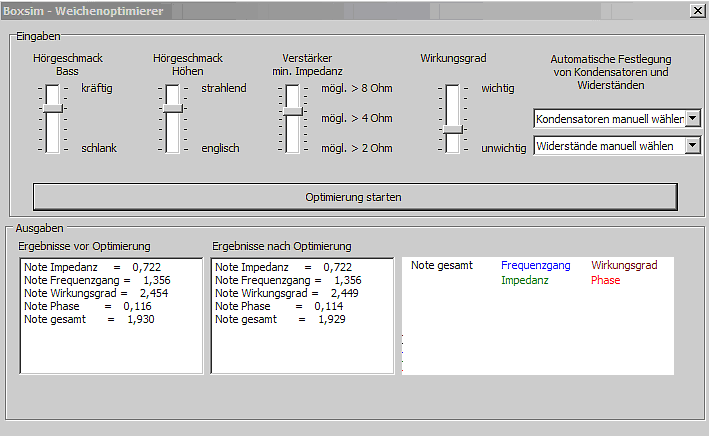This screenshot has height=436, width=709.
Task: Click the red Phase legend label
Action: coord(605,281)
